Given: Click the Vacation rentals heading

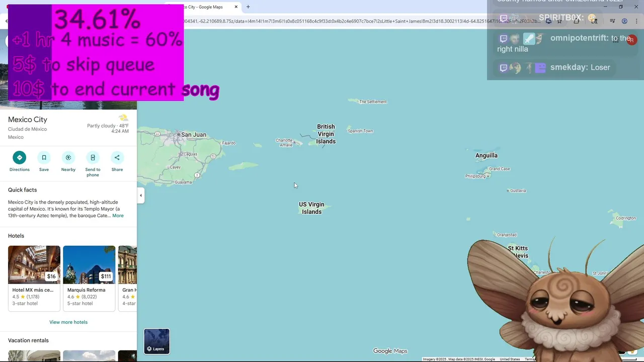Looking at the screenshot, I should pyautogui.click(x=28, y=340).
